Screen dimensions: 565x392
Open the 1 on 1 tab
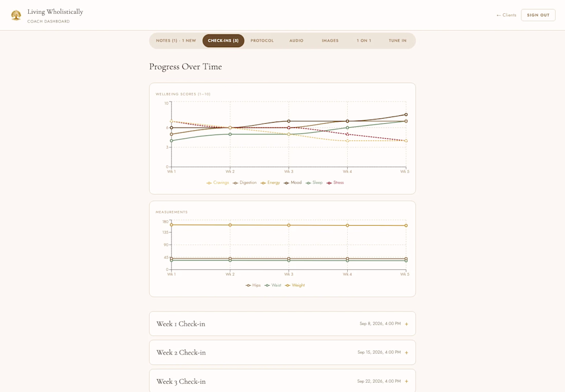364,41
